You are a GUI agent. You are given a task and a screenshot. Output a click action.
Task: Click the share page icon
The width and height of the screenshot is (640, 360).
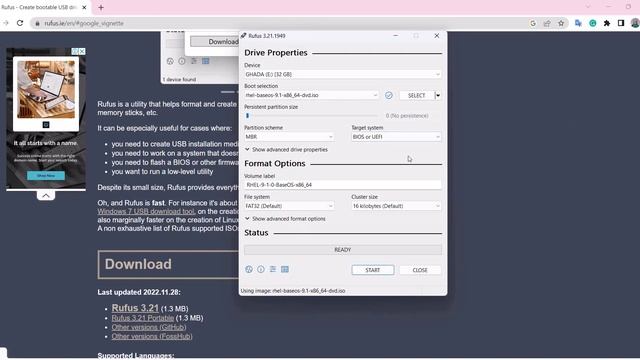click(547, 23)
